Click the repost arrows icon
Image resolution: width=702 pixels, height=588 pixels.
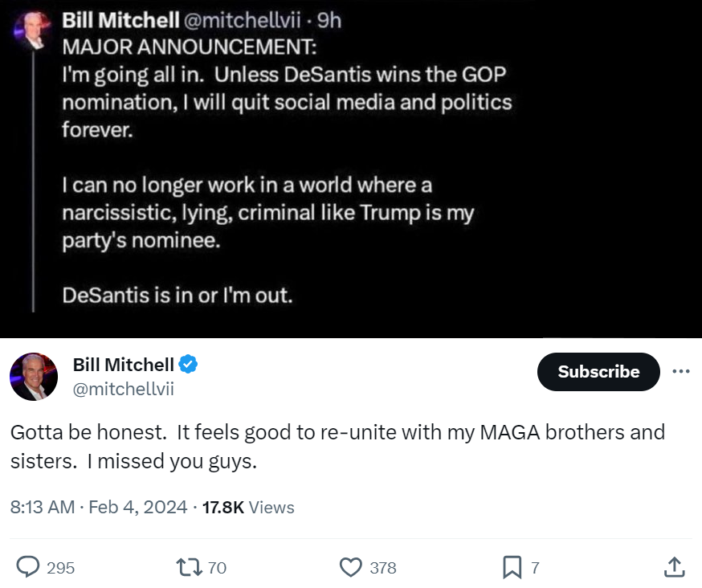(190, 567)
